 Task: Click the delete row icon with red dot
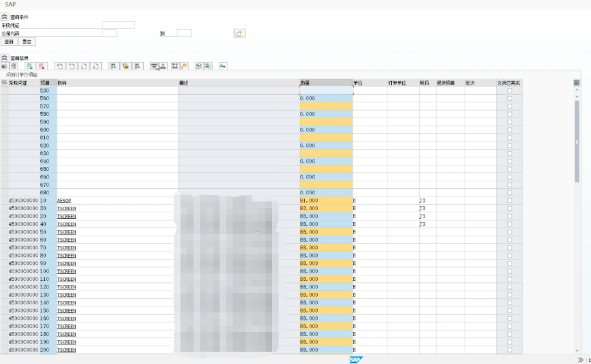point(42,66)
